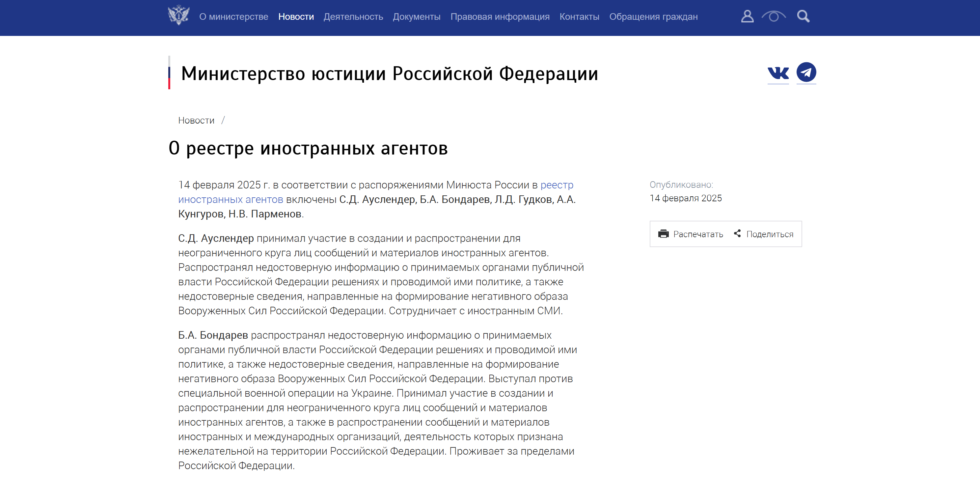The height and width of the screenshot is (481, 980).
Task: Open the VK social page icon
Action: [778, 73]
